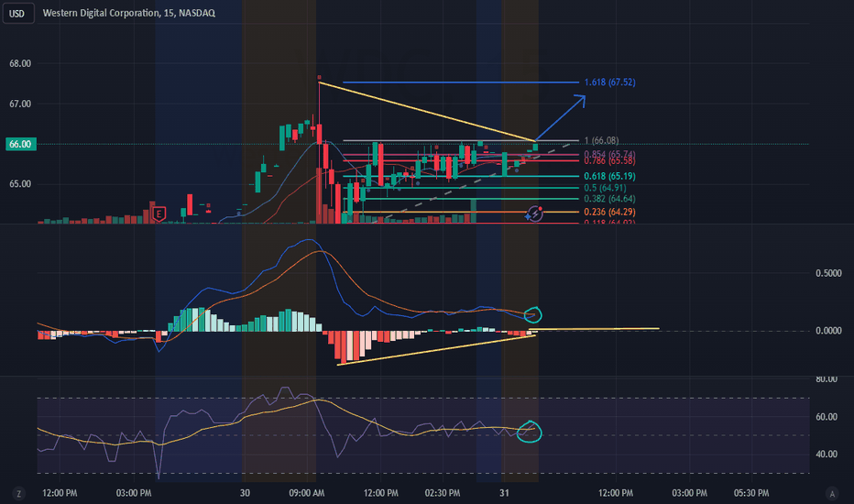This screenshot has width=854, height=504.
Task: Select the 0.786 (65.58) Fibonacci label
Action: [609, 161]
